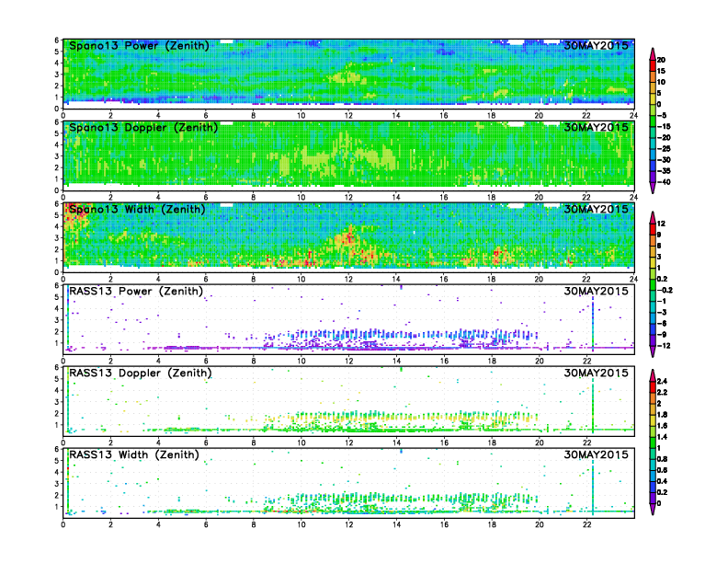
Task: Click the purple down-arrow below the -40 colorbar label
Action: coord(652,188)
